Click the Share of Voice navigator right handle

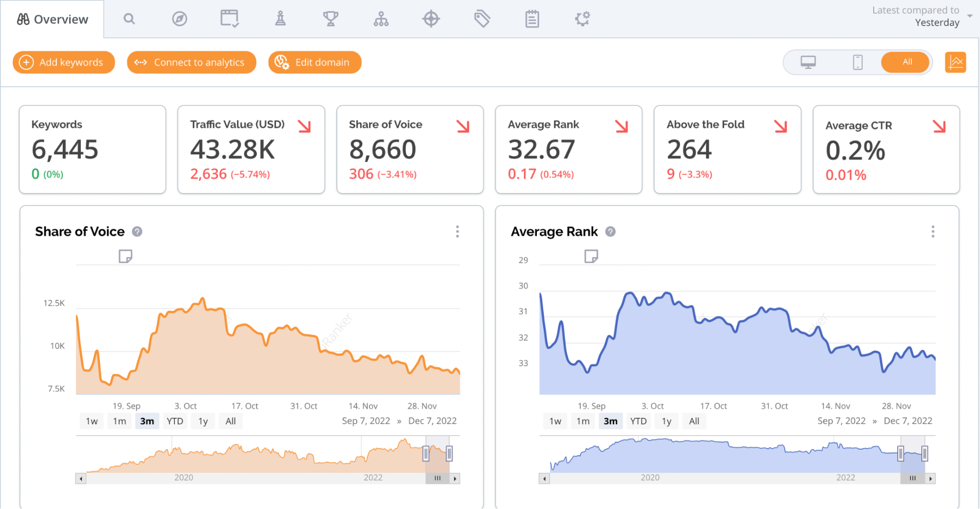(449, 454)
